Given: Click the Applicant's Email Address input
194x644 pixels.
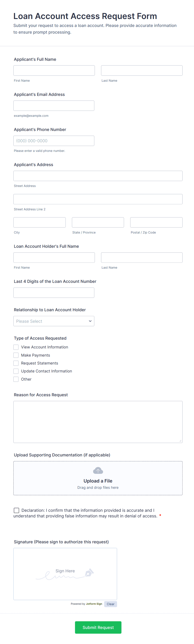Looking at the screenshot, I should (54, 105).
